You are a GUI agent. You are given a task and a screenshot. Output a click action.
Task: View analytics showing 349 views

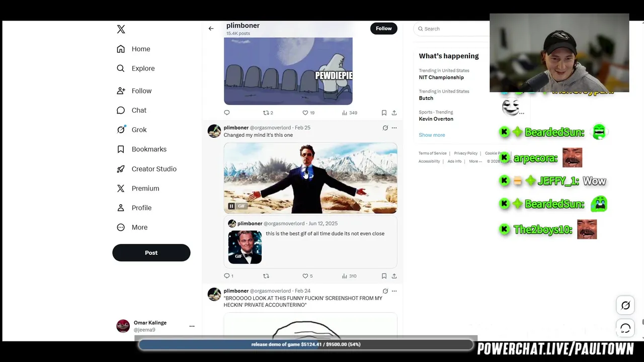tap(349, 113)
